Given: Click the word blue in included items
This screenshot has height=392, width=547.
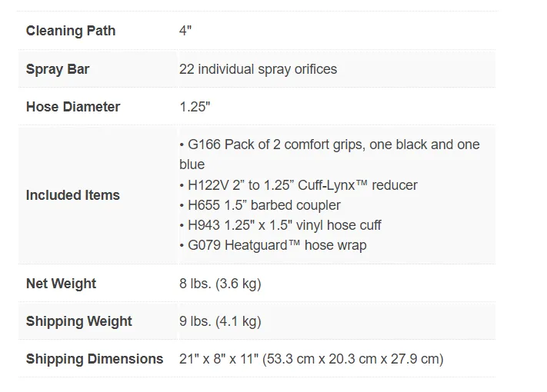Looking at the screenshot, I should pyautogui.click(x=192, y=164).
